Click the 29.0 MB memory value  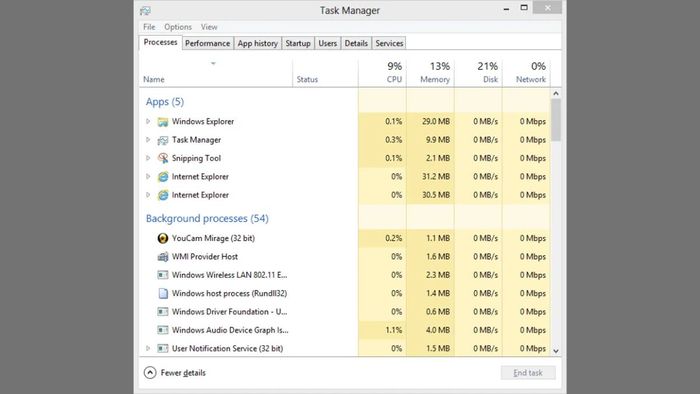[436, 121]
